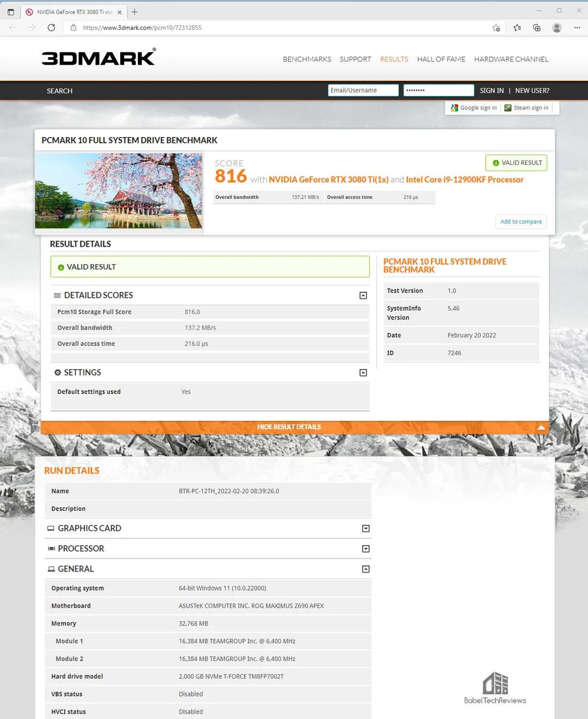Click the browser Forward arrow
Viewport: 588px width, 719px height.
[32, 27]
